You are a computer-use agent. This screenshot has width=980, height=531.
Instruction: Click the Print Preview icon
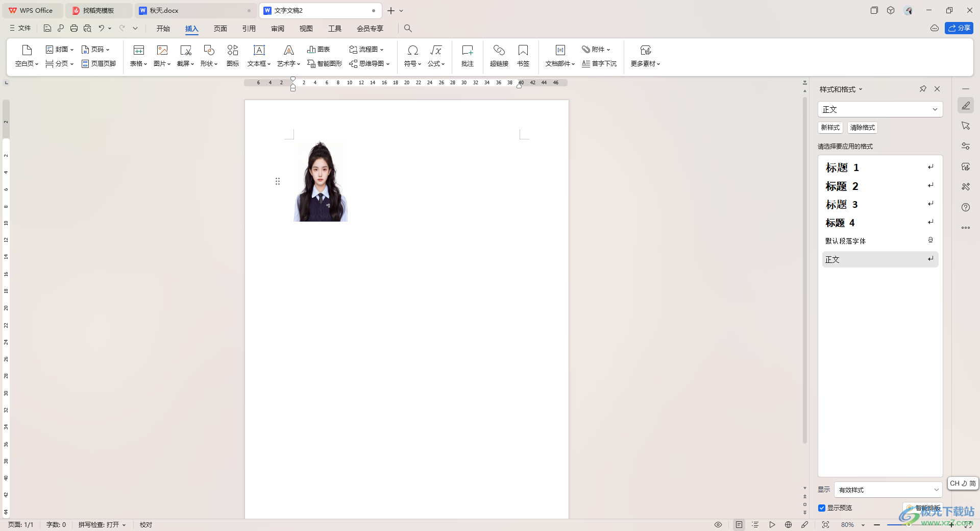coord(87,28)
